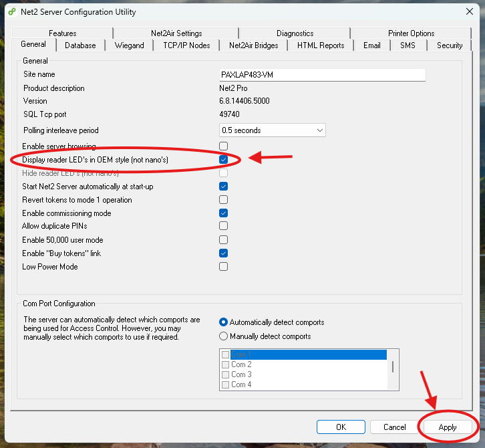
Task: Open the SMS tab
Action: [x=408, y=45]
